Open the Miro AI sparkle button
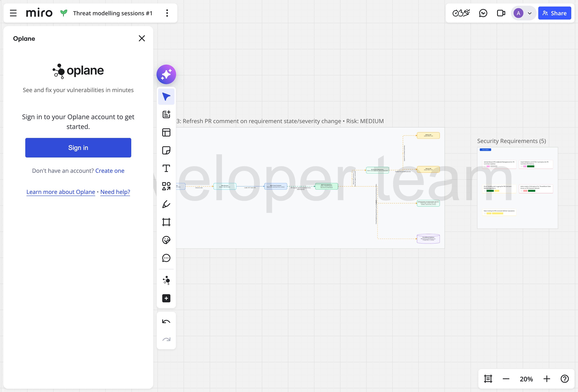This screenshot has height=392, width=578. pyautogui.click(x=166, y=74)
